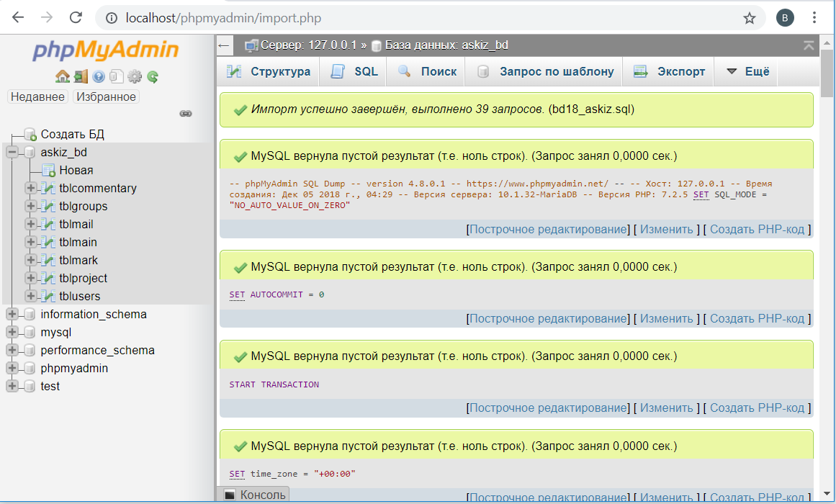Open the Структура tab
Image resolution: width=836 pixels, height=504 pixels.
269,71
